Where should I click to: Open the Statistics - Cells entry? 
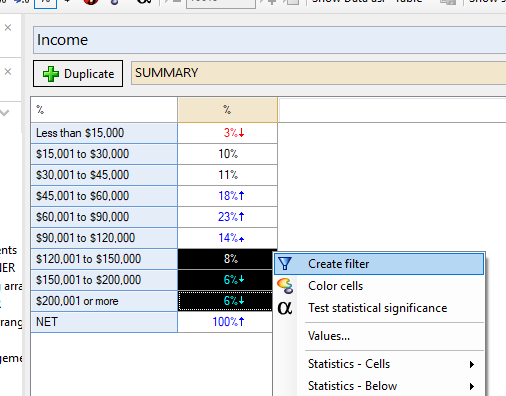[379, 364]
